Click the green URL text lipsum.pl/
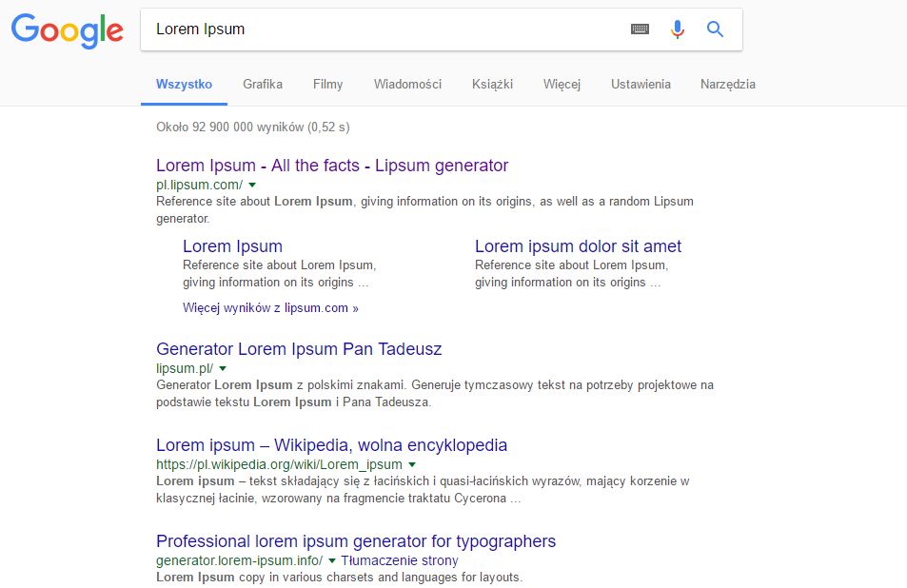 185,368
